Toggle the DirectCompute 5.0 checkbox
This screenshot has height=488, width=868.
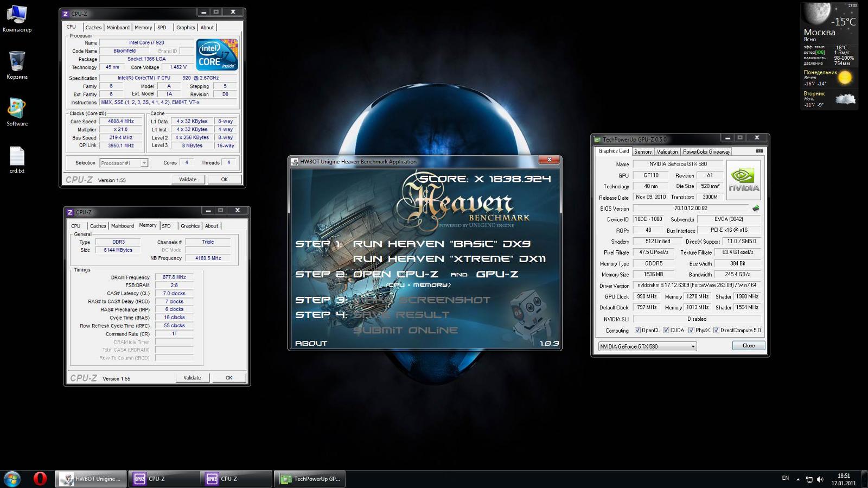pyautogui.click(x=716, y=330)
